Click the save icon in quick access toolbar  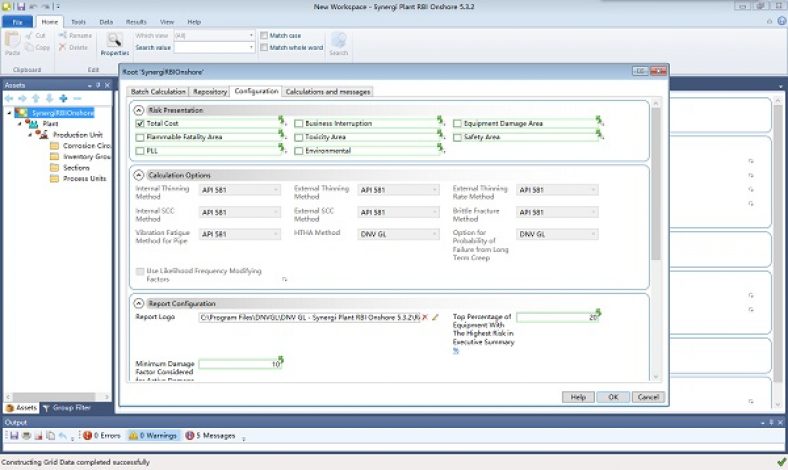pos(21,6)
